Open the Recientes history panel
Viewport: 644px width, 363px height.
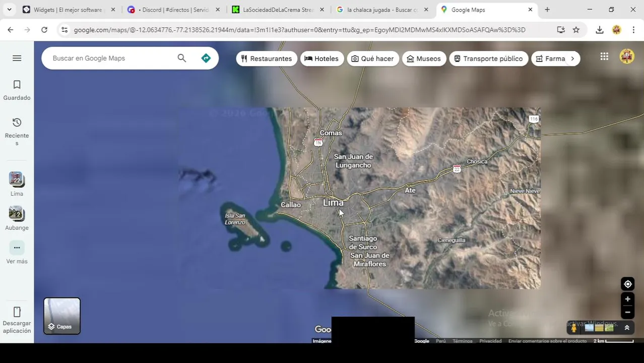click(17, 132)
